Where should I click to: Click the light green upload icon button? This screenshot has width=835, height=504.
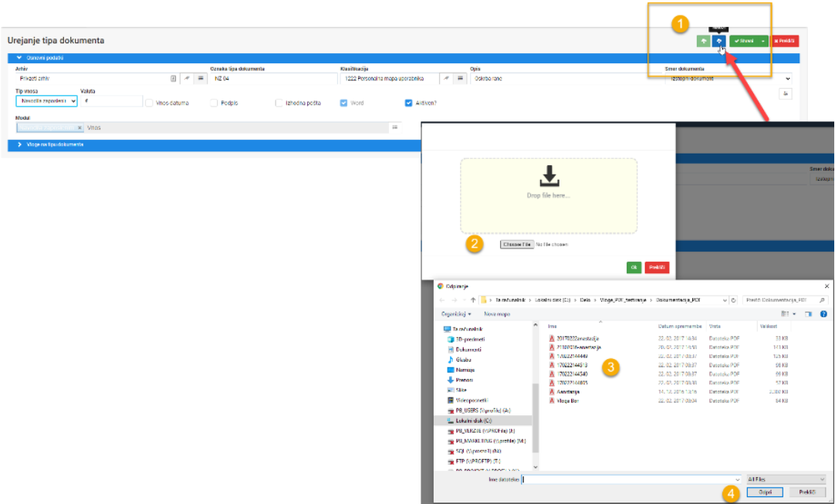(x=704, y=41)
